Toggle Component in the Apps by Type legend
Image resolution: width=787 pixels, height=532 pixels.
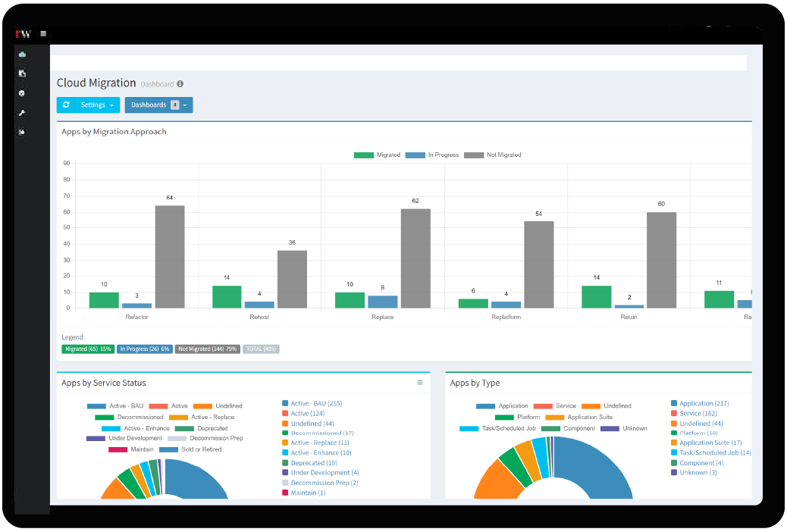pyautogui.click(x=568, y=428)
